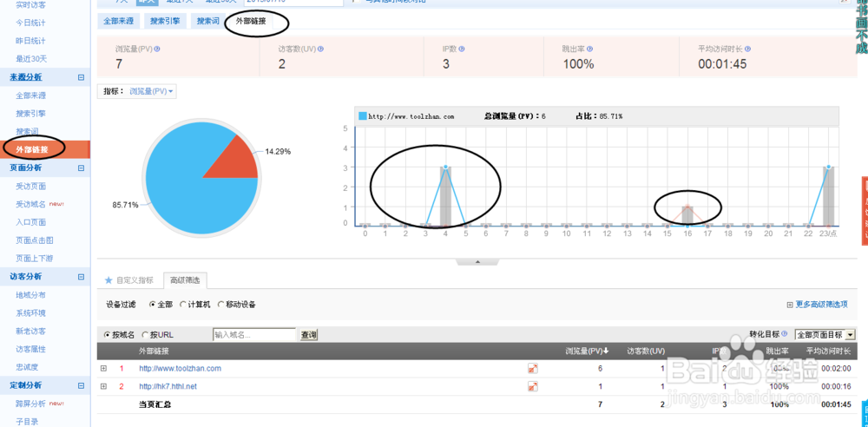Open help icon beside IP数 summary
Viewport: 868px width, 427px height.
coord(462,49)
